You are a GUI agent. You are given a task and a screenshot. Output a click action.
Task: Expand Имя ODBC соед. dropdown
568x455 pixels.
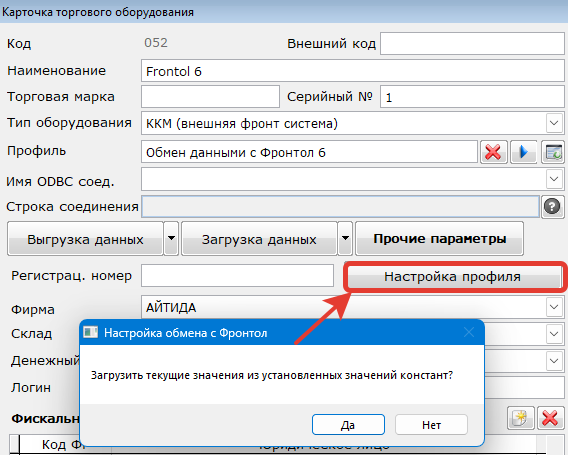(554, 179)
